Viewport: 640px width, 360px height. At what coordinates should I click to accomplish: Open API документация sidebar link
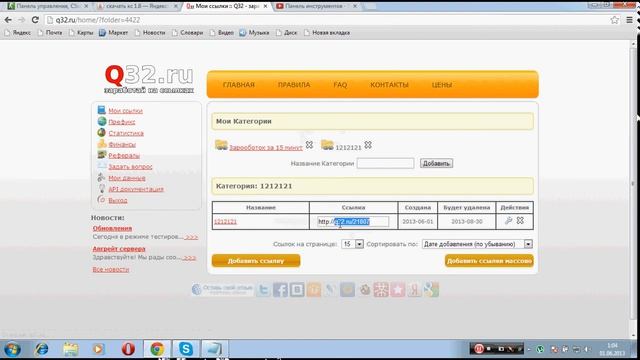coord(136,189)
